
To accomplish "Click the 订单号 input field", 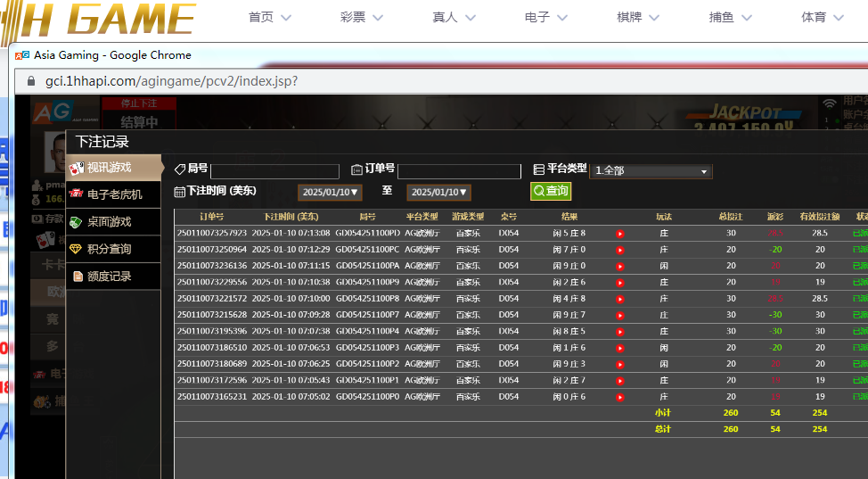I will coord(459,171).
